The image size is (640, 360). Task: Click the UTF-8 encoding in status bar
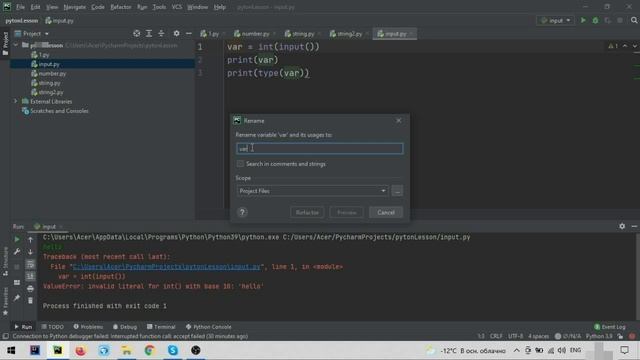(516, 336)
